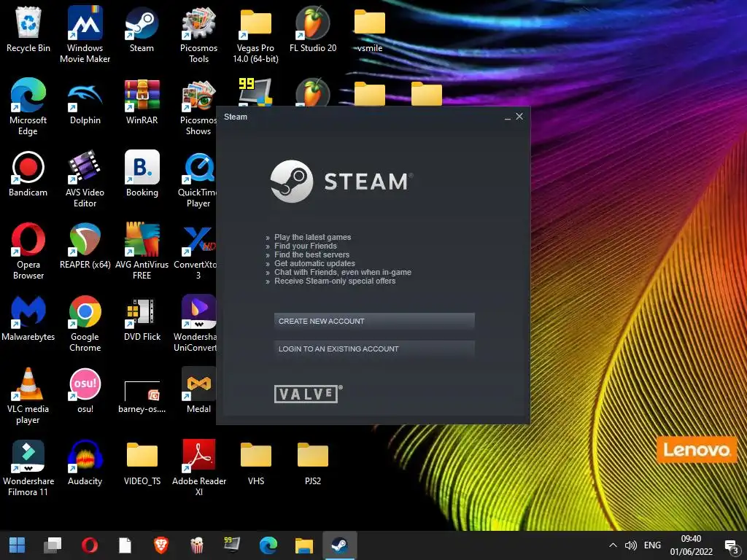Open the clock showing 09:40
747x560 pixels.
691,545
